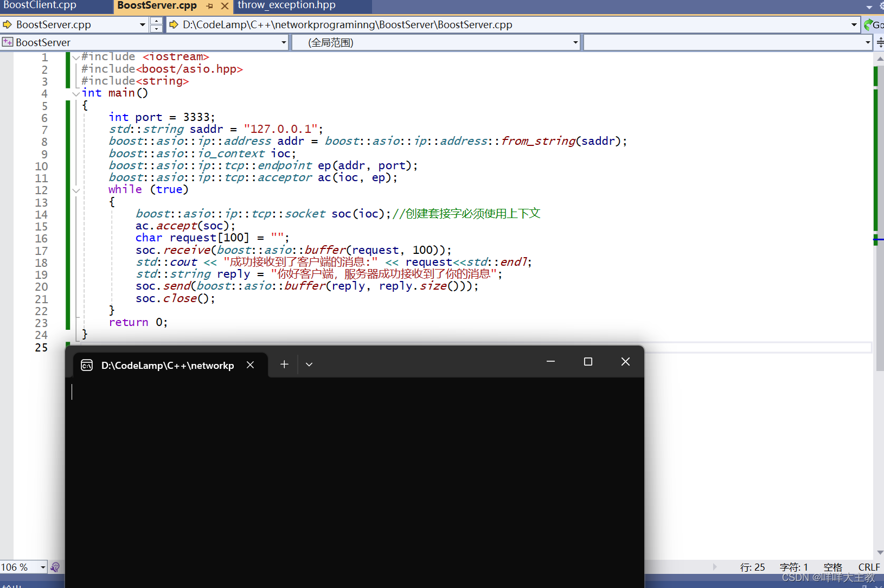Switch to the BoostClient.cpp tab
884x588 pixels.
point(39,5)
